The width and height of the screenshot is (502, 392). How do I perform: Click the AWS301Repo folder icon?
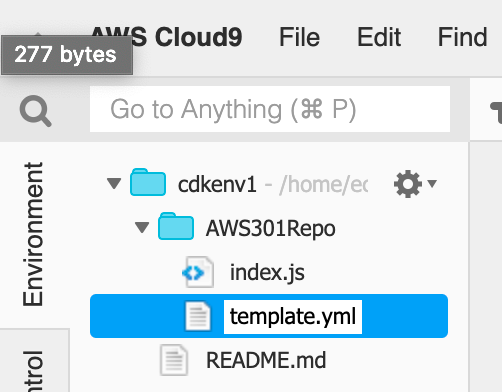(176, 226)
